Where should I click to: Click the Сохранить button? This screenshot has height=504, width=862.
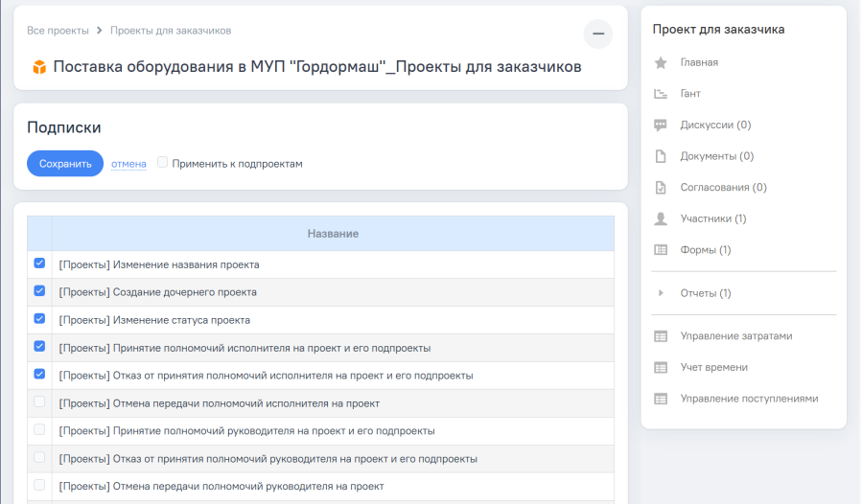click(x=65, y=164)
